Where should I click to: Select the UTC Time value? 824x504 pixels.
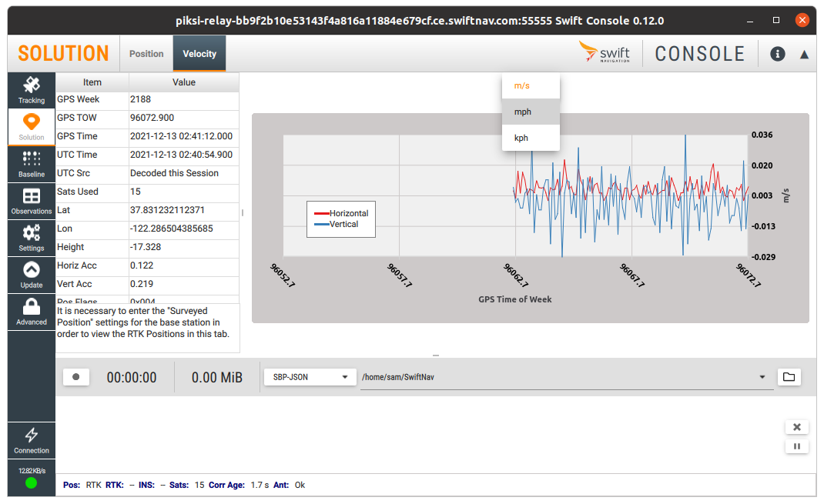(184, 155)
